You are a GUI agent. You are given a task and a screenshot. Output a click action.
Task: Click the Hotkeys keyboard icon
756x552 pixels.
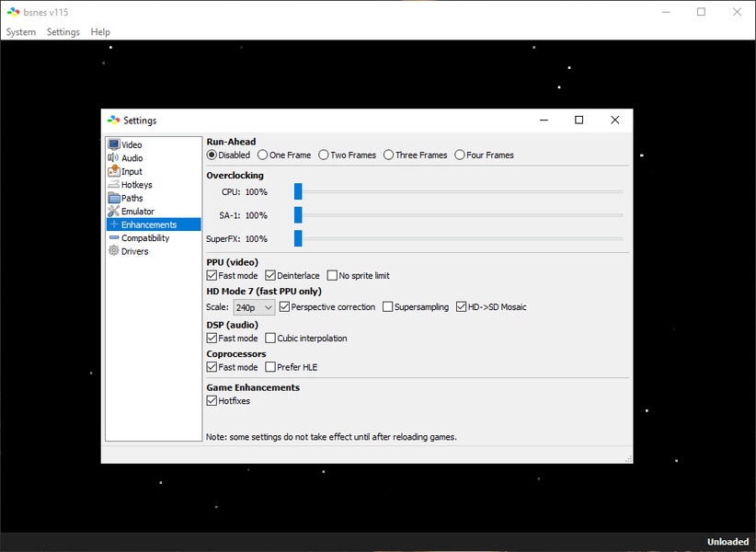click(x=114, y=185)
